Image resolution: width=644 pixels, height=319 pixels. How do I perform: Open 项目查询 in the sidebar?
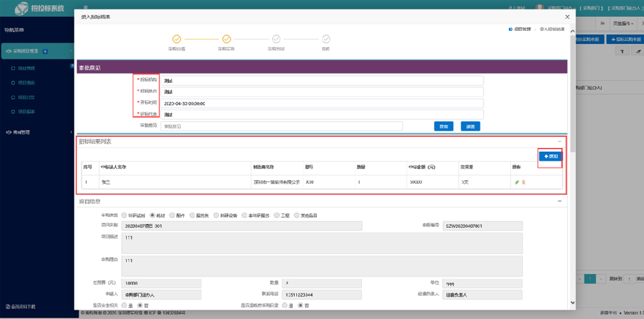[26, 83]
